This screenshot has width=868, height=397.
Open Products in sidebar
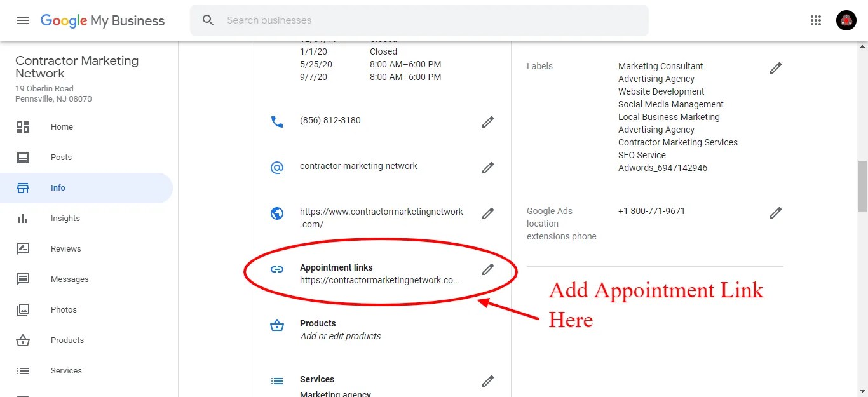86,340
